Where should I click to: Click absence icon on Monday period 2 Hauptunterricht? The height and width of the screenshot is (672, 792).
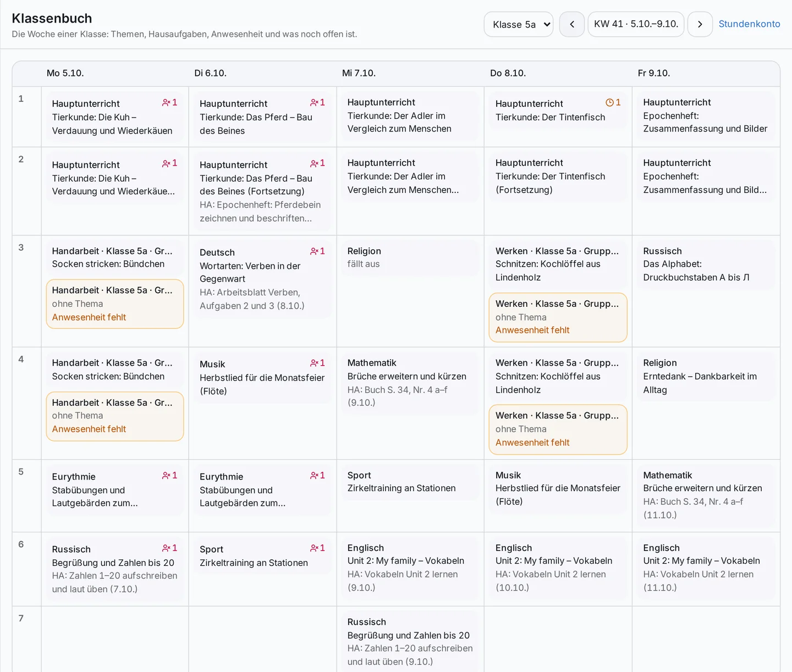(x=169, y=163)
